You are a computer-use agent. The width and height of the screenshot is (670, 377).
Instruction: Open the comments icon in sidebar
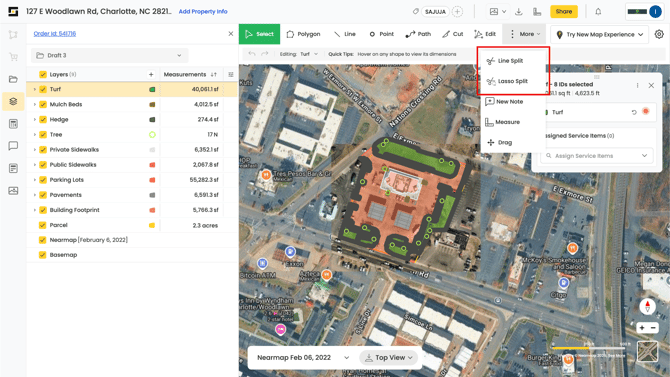pyautogui.click(x=13, y=146)
